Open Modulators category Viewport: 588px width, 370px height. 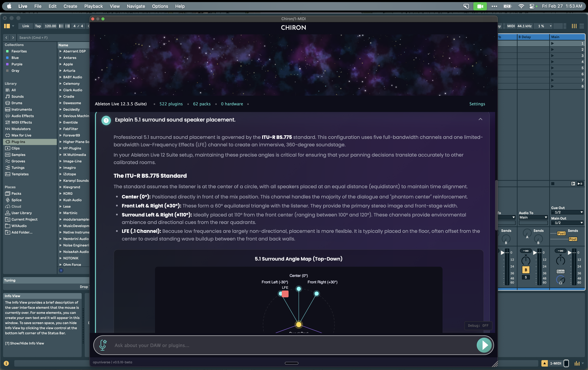tap(21, 129)
